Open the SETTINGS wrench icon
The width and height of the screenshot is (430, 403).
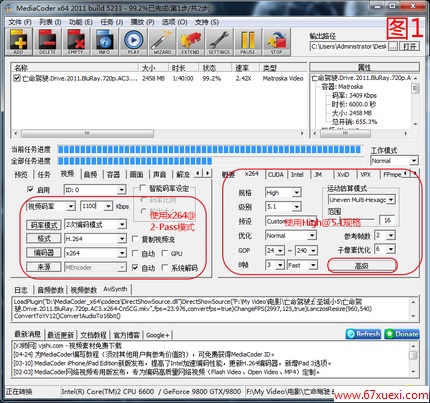[219, 42]
